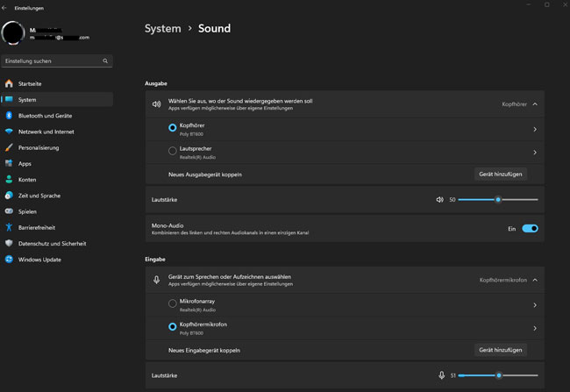Screen dimensions: 570x392
Task: Open Windows Update section
Action: 39,260
